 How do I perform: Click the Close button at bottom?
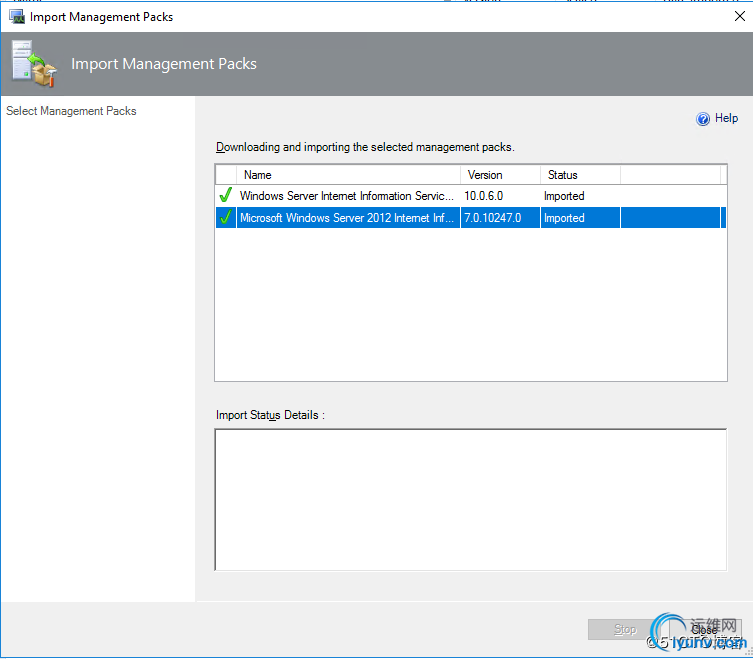click(704, 629)
